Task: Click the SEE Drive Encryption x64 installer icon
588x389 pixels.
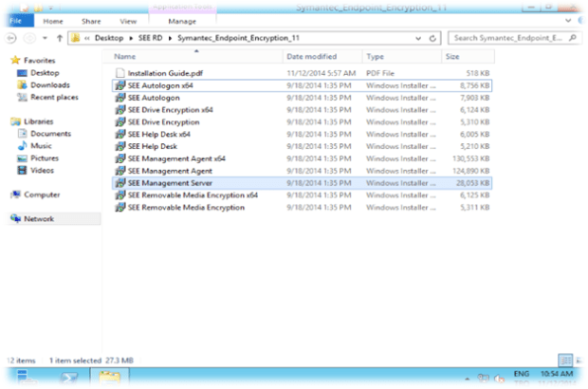Action: pos(119,109)
